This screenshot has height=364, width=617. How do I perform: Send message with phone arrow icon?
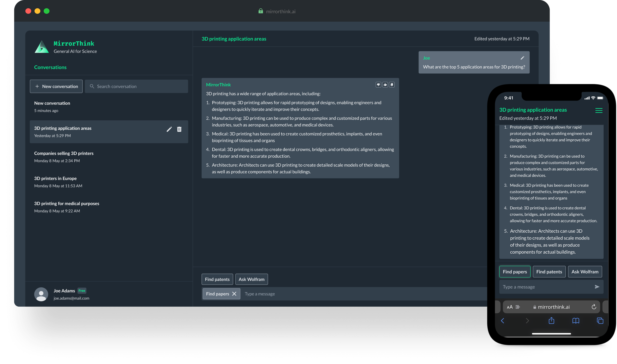coord(597,287)
